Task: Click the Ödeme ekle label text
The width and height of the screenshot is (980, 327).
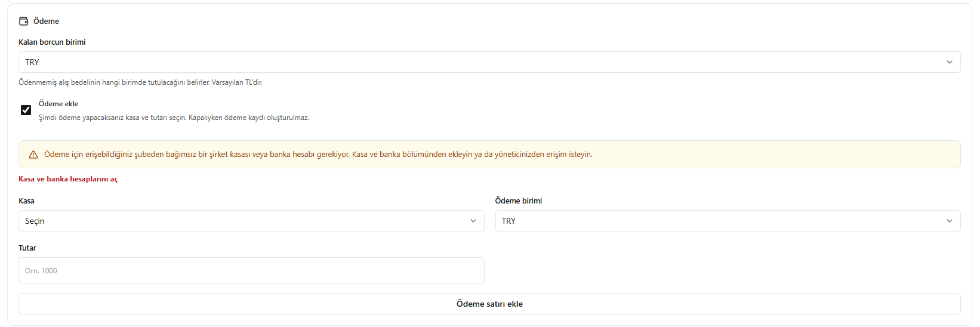Action: coord(58,104)
